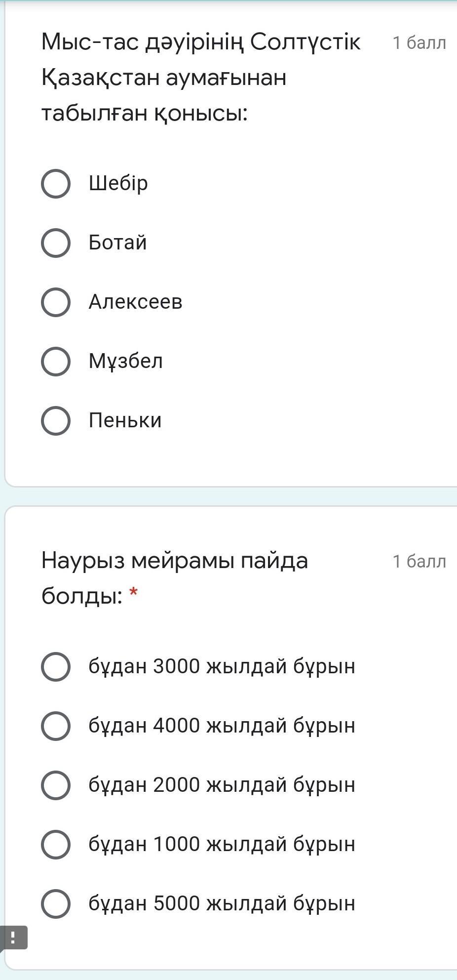Click the Алексеев answer label text
Image resolution: width=457 pixels, height=980 pixels.
tap(136, 302)
